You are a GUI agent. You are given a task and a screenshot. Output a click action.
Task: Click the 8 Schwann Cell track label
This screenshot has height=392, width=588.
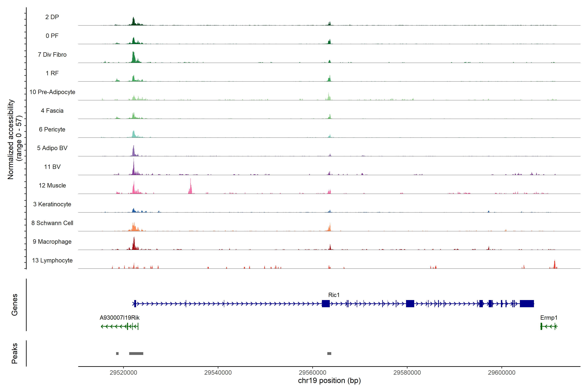pos(52,223)
